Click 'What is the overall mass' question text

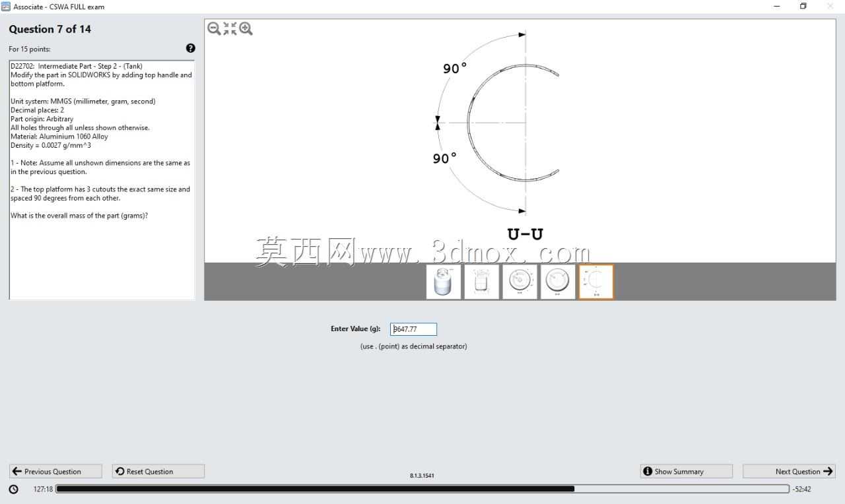click(79, 216)
